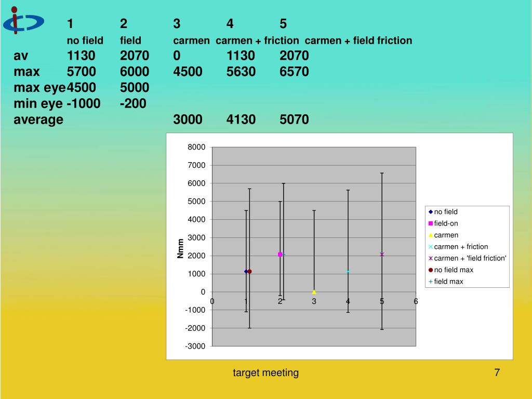Click the -3000 y-axis label
532x399 pixels.
pyautogui.click(x=195, y=347)
